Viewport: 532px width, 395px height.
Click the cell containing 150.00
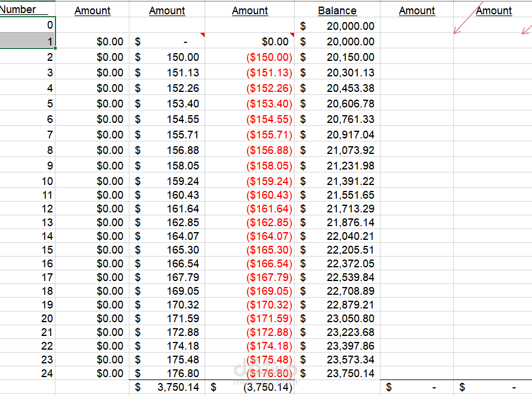(x=167, y=56)
